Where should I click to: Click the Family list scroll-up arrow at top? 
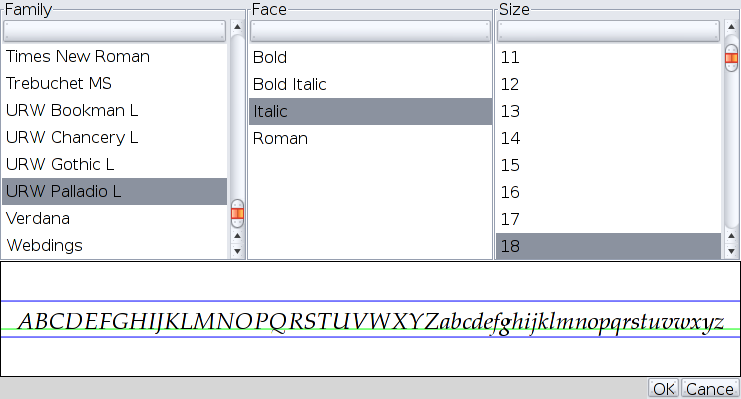[x=237, y=27]
